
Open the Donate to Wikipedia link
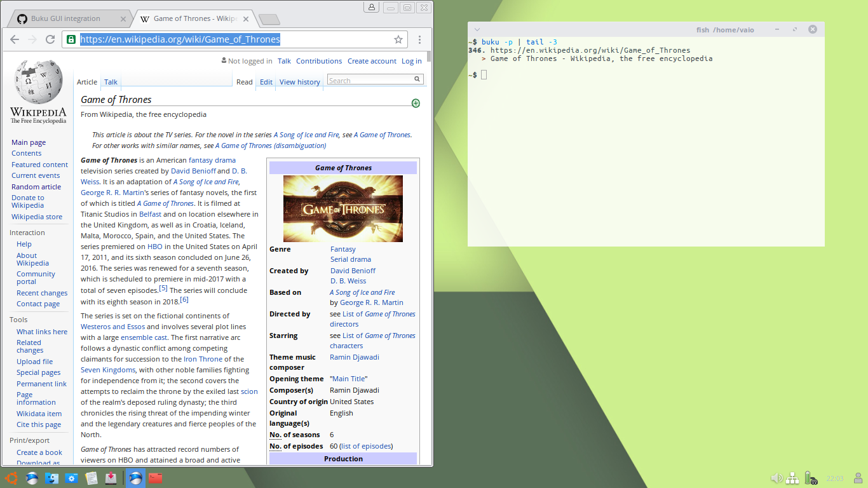coord(28,201)
